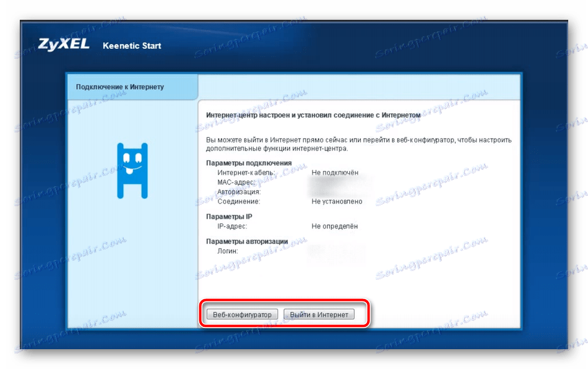Click the Не подключён value
The height and width of the screenshot is (369, 588).
[335, 173]
